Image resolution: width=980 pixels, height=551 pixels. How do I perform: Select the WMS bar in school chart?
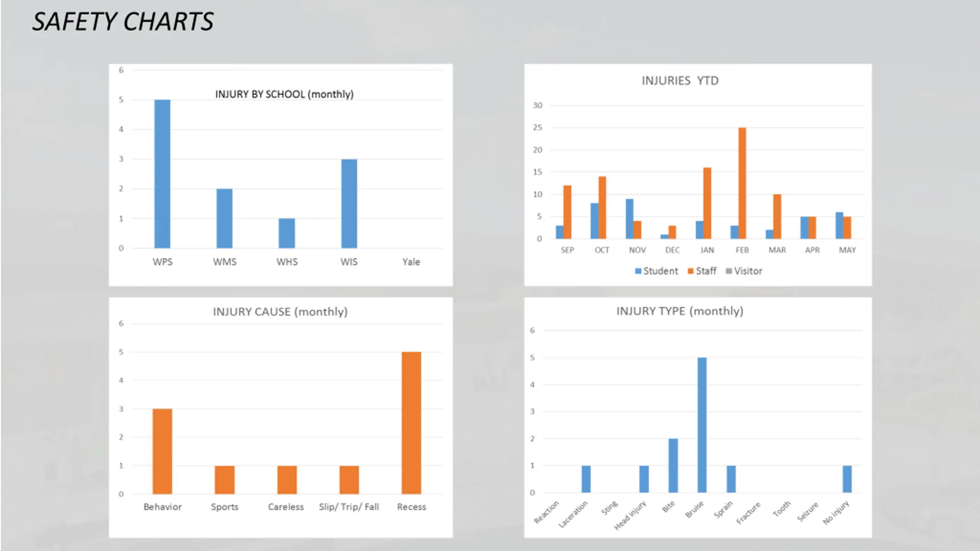point(224,218)
